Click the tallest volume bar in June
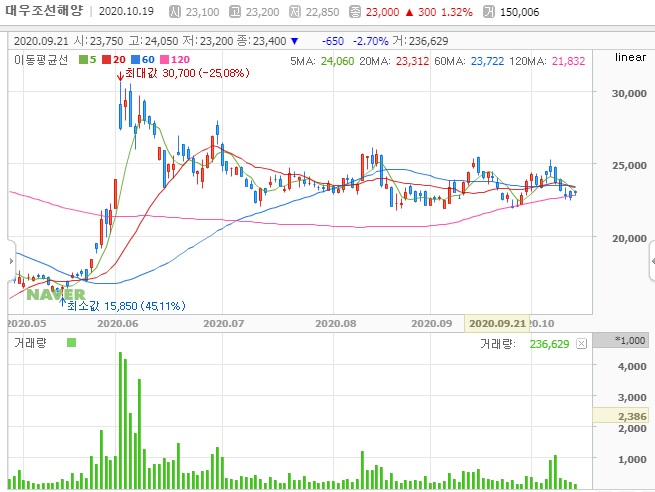This screenshot has width=655, height=492. (121, 420)
